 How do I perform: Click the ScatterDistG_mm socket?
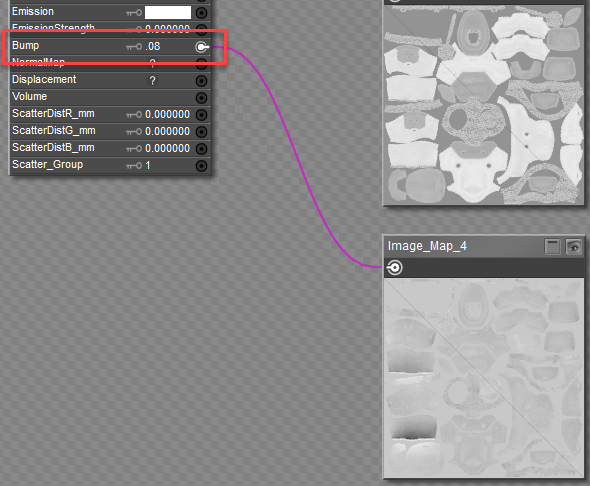[x=202, y=132]
